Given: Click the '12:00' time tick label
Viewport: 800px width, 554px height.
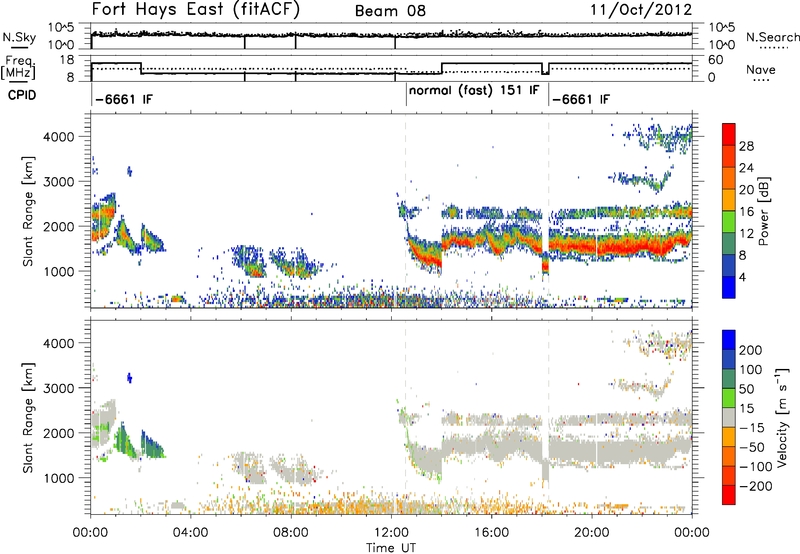Looking at the screenshot, I should [391, 533].
